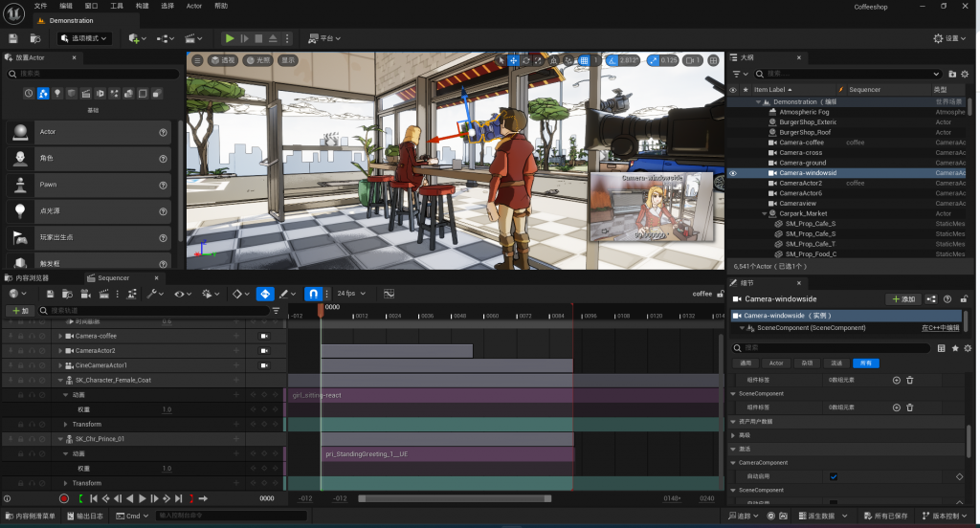Select the pri_StandingGreeting_1_UE animation clip
Screen dimensions: 980x528
pos(448,454)
